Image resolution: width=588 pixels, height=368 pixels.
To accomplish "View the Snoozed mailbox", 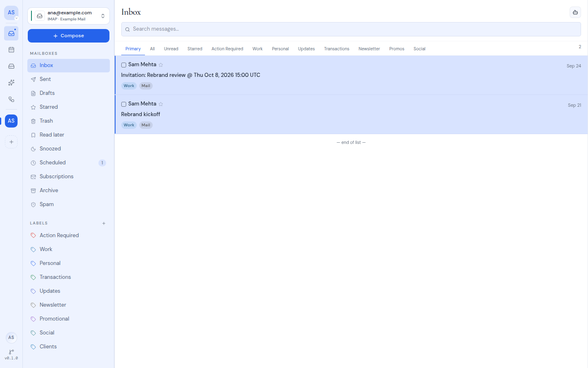I will (x=69, y=149).
